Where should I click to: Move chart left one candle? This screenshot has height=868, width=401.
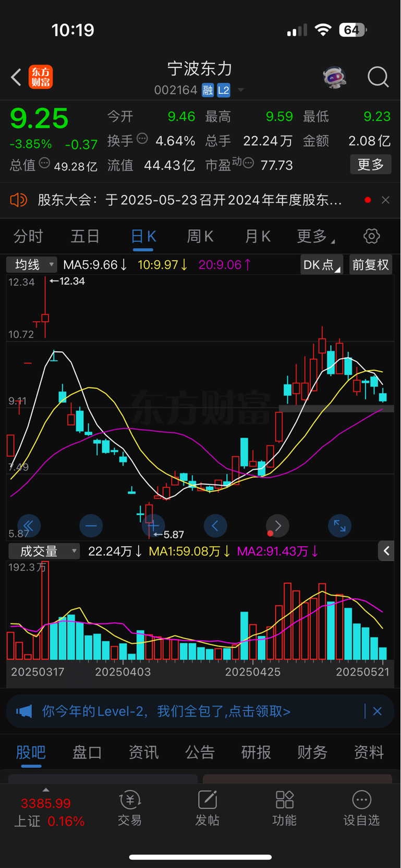(x=215, y=526)
